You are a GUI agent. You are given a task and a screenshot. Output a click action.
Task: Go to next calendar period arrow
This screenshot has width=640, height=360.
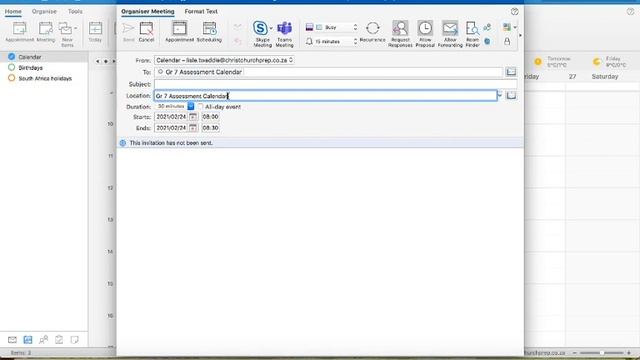[x=114, y=61]
